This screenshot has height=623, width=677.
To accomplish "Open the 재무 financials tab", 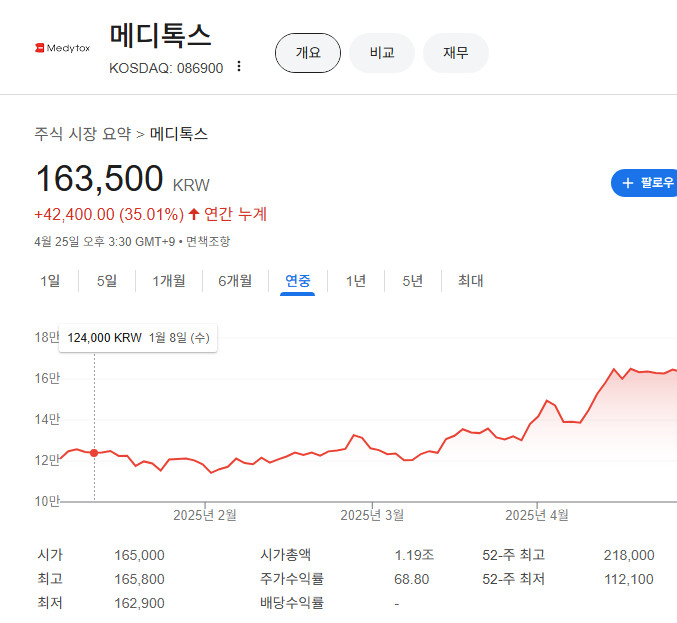I will click(456, 53).
